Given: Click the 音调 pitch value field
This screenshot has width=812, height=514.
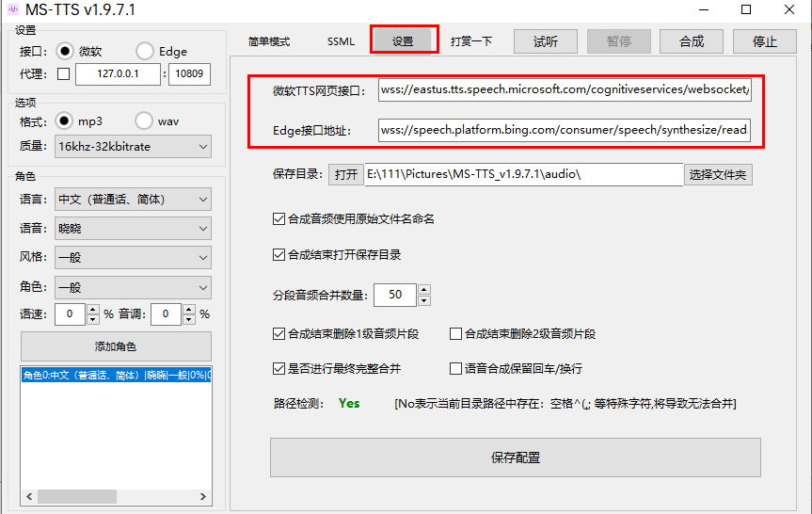Looking at the screenshot, I should [x=166, y=314].
